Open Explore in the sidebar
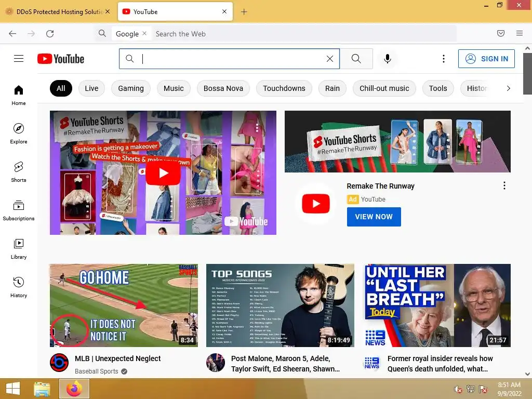 click(19, 134)
